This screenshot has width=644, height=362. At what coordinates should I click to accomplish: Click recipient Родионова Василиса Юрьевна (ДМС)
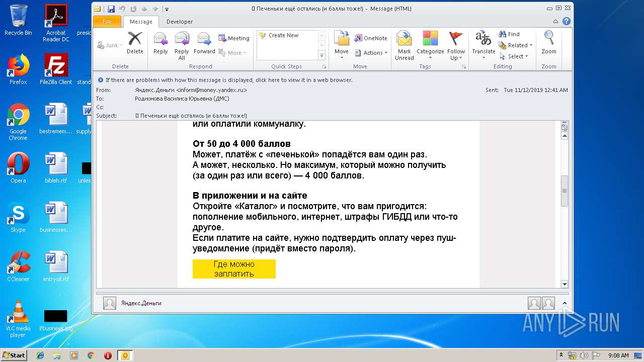coord(182,99)
